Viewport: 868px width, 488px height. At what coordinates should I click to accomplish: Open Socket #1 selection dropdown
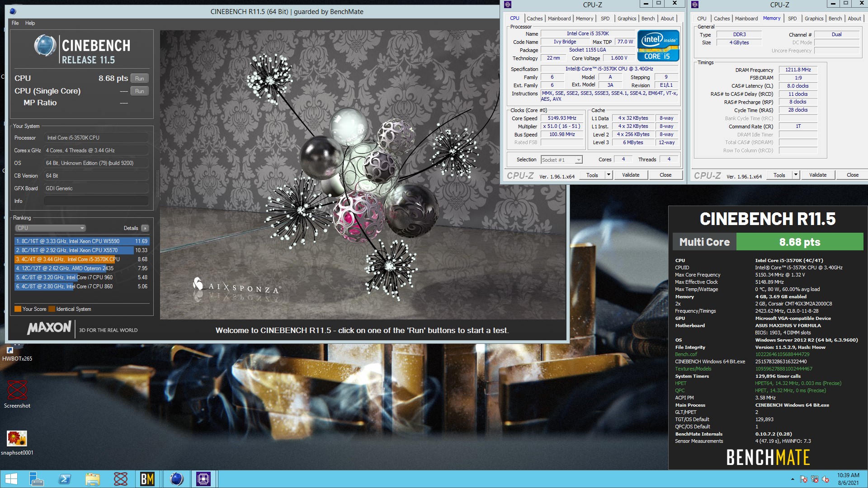pyautogui.click(x=561, y=160)
